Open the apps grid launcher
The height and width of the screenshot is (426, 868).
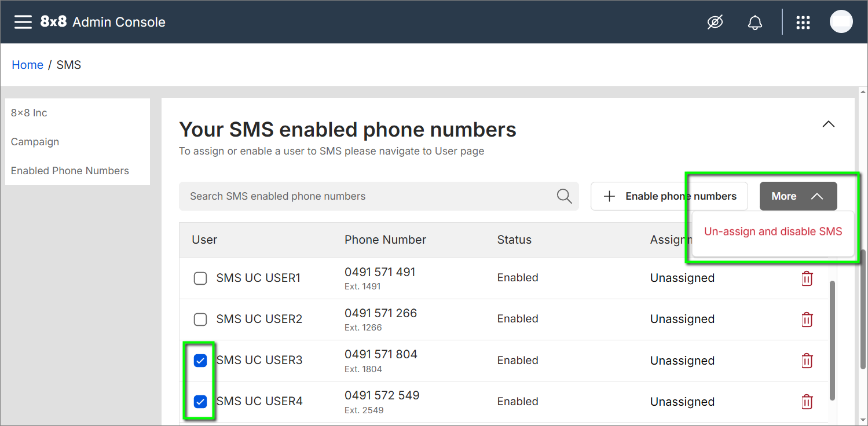(x=803, y=23)
